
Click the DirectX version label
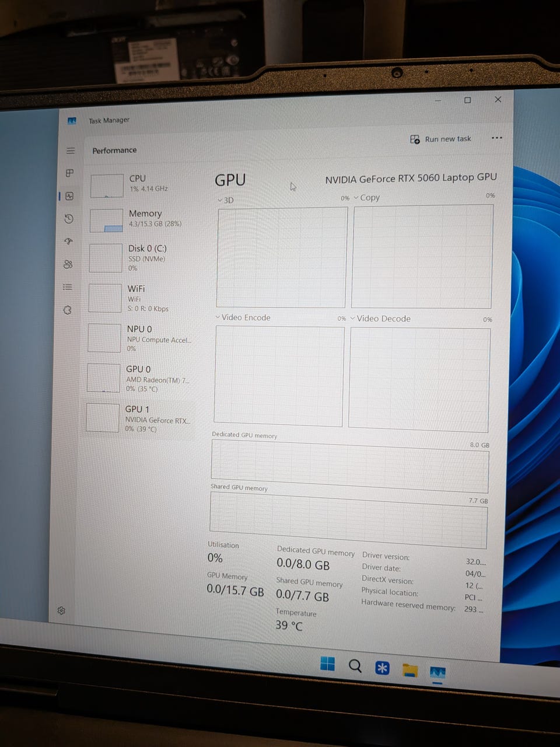coord(387,580)
